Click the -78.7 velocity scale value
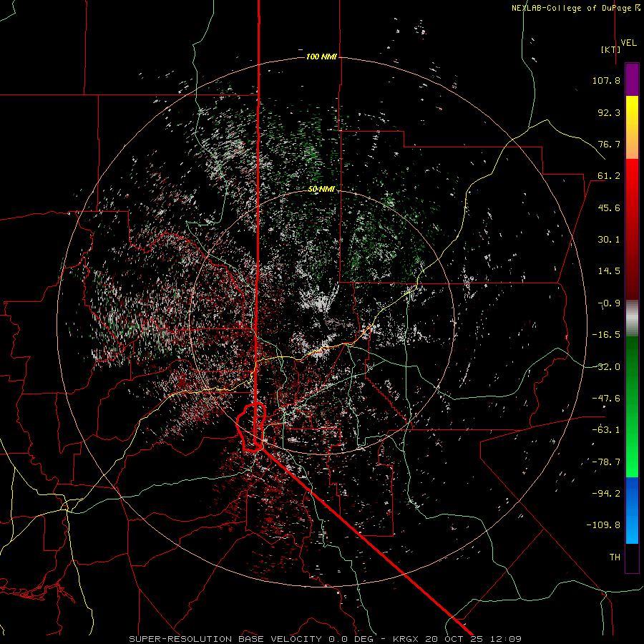644x644 pixels. click(606, 462)
